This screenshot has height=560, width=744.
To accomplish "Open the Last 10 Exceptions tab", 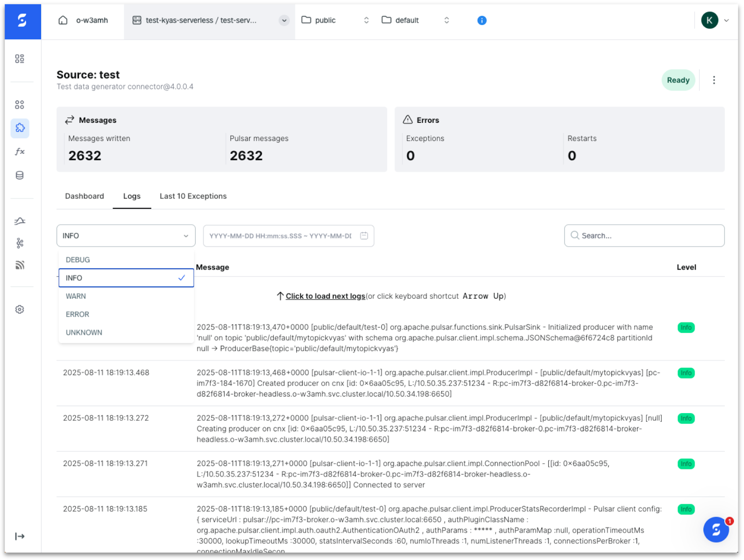I will (193, 196).
